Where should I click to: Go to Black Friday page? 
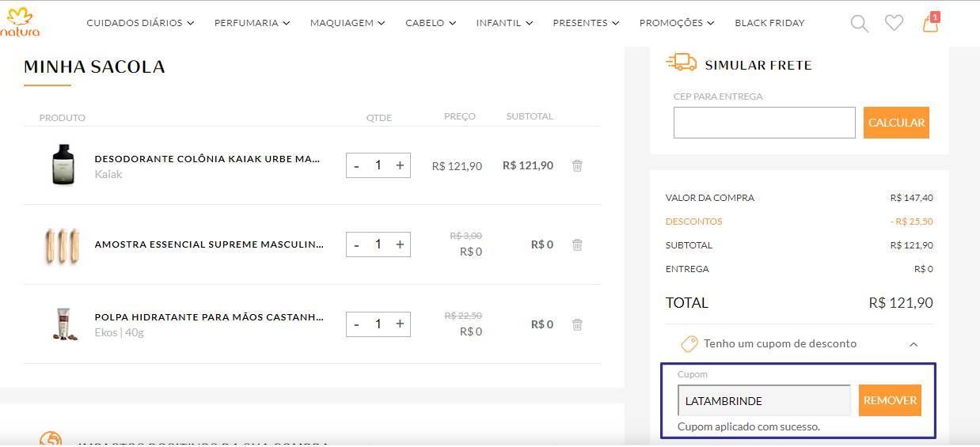pos(769,23)
